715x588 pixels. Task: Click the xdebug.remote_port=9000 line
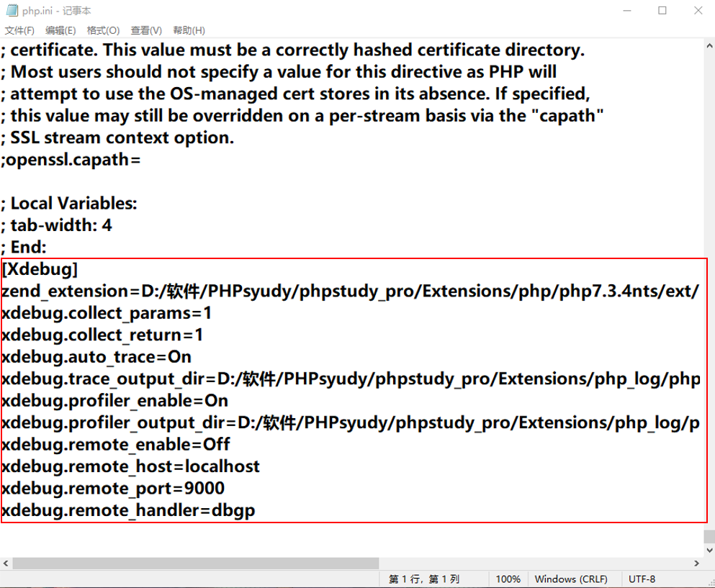tap(113, 488)
